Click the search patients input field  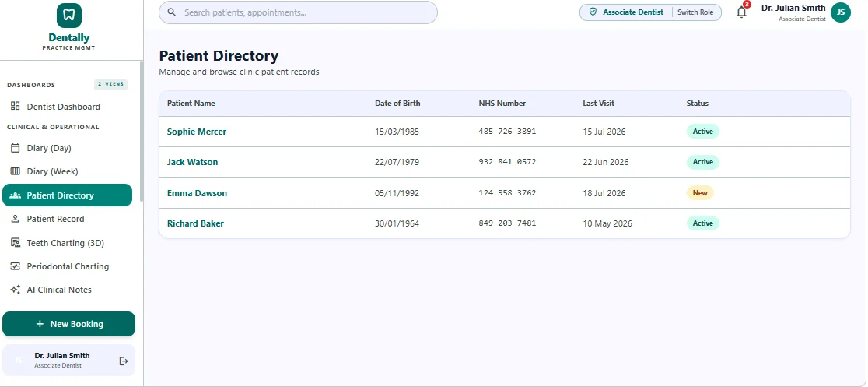[x=299, y=12]
